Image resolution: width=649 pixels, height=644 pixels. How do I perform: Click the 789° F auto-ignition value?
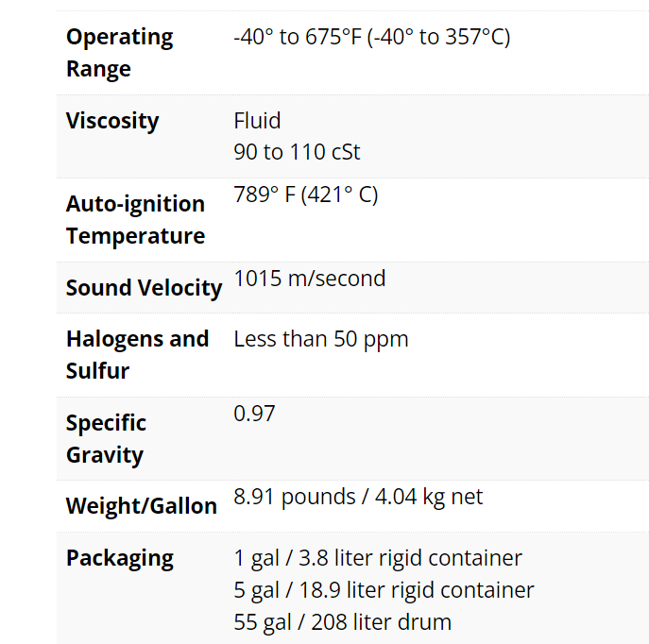coord(305,195)
